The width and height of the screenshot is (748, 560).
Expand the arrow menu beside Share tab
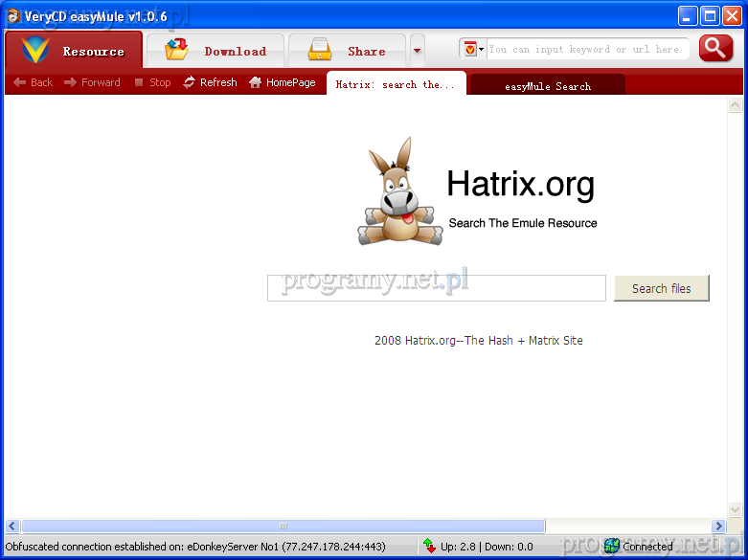(x=417, y=51)
